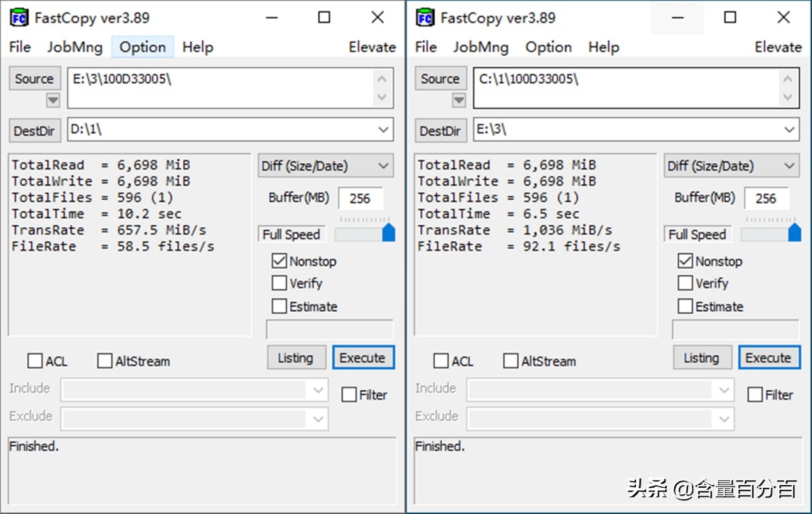Tick ACL checkbox in right window
The height and width of the screenshot is (514, 812).
click(x=441, y=361)
